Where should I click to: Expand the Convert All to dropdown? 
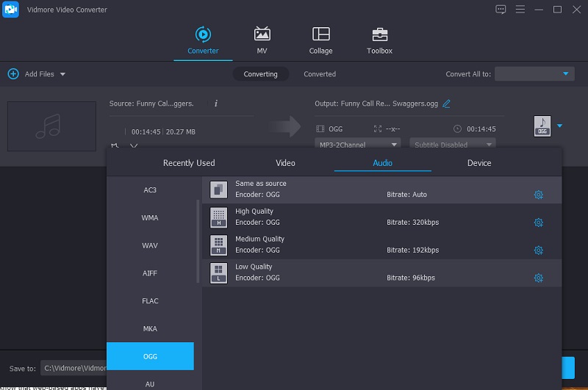[x=534, y=74]
